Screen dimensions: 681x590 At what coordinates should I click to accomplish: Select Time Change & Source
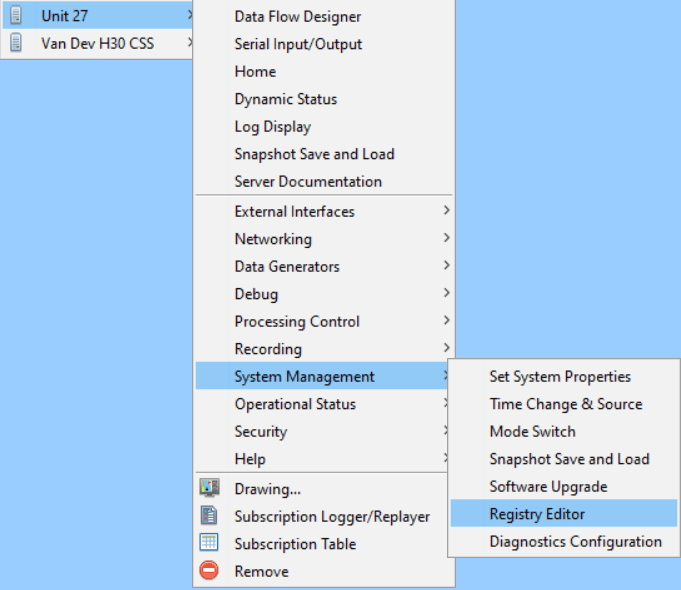coord(565,404)
